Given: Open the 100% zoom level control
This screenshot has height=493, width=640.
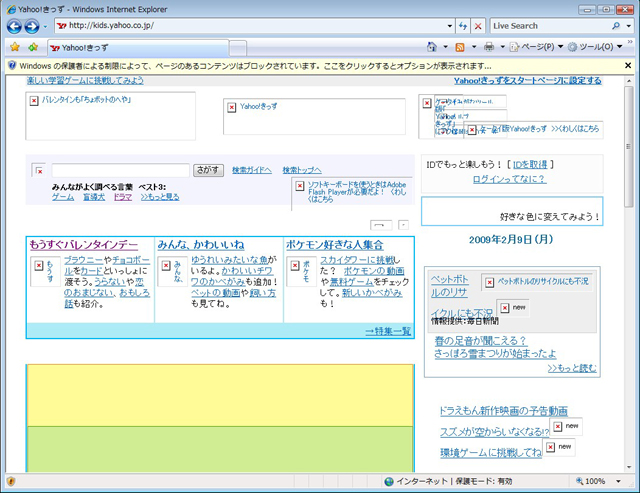Looking at the screenshot, I should [x=591, y=482].
